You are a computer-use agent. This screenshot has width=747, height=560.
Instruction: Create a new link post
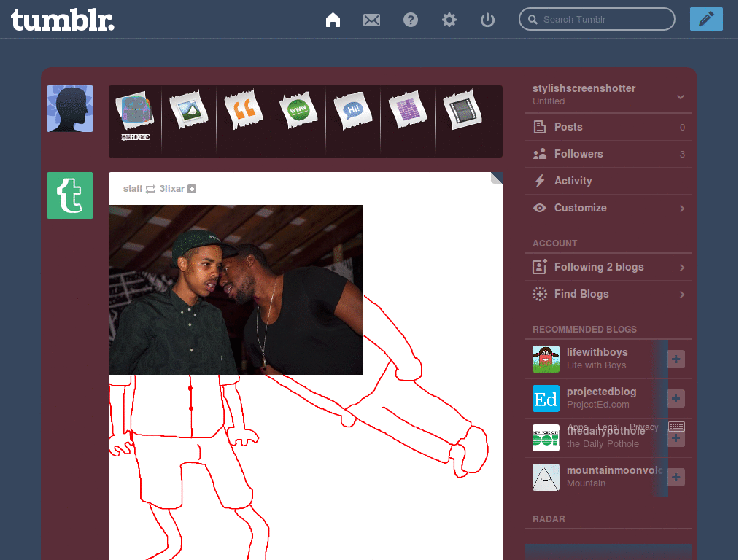(298, 110)
